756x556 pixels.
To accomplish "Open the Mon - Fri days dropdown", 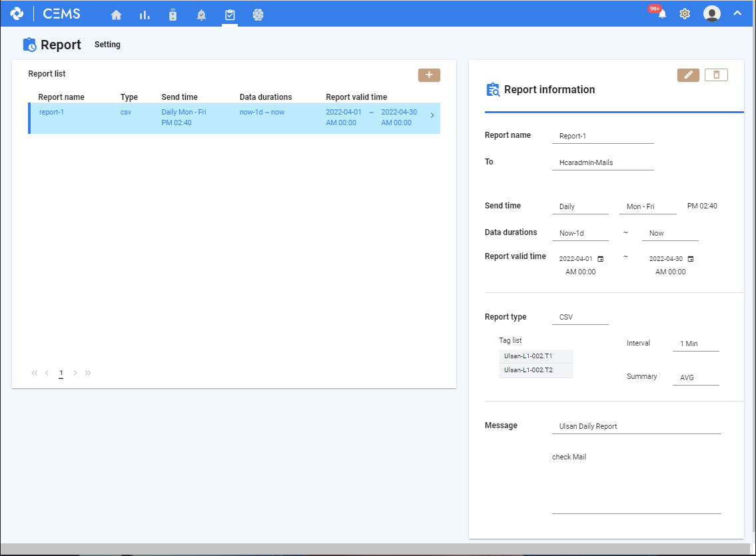I will point(647,206).
